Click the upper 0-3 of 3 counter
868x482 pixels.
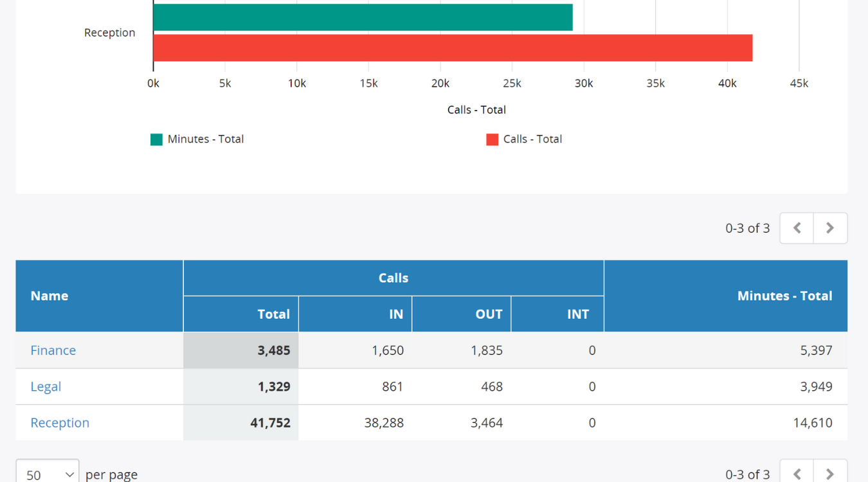click(747, 228)
